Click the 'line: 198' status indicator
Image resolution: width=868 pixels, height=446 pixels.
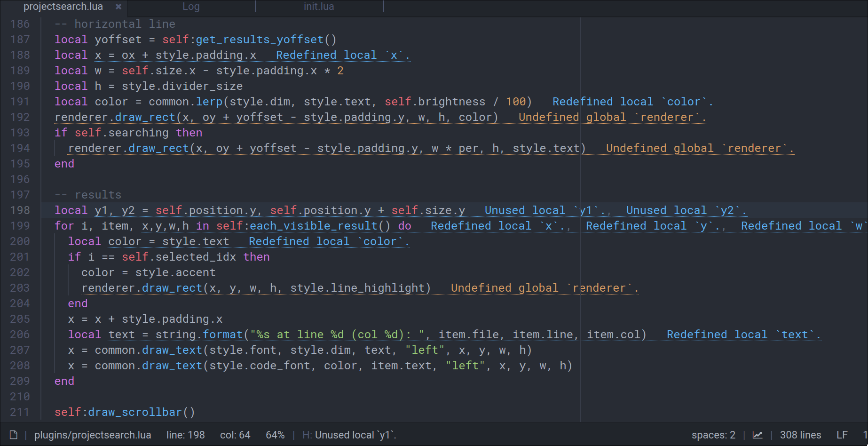pyautogui.click(x=185, y=435)
